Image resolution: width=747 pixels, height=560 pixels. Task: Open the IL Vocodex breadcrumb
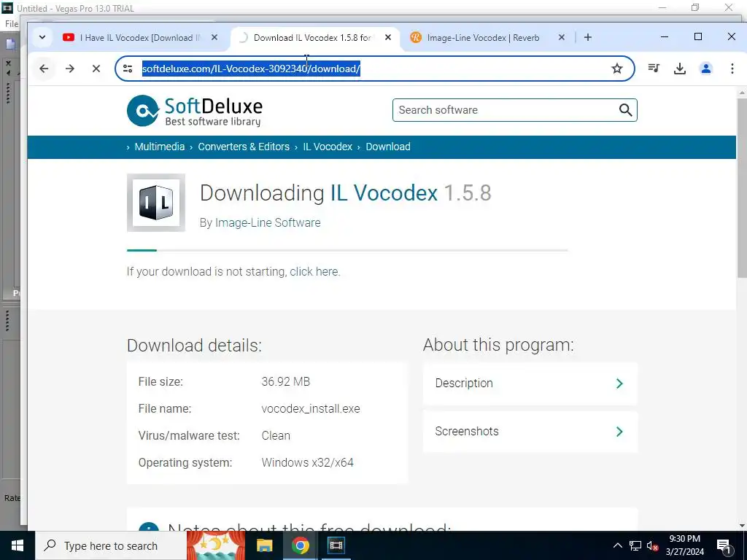pyautogui.click(x=328, y=147)
